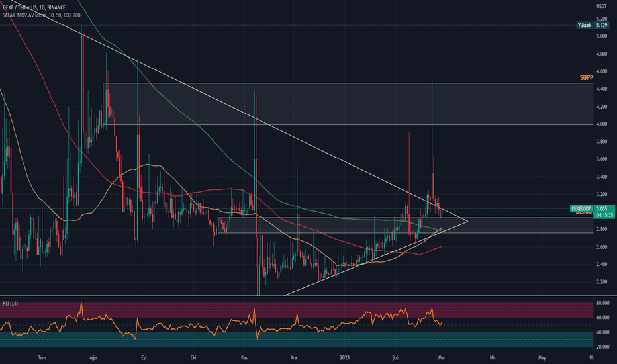Image resolution: width=617 pixels, height=364 pixels.
Task: Click the 4.400 price axis label
Action: (602, 89)
